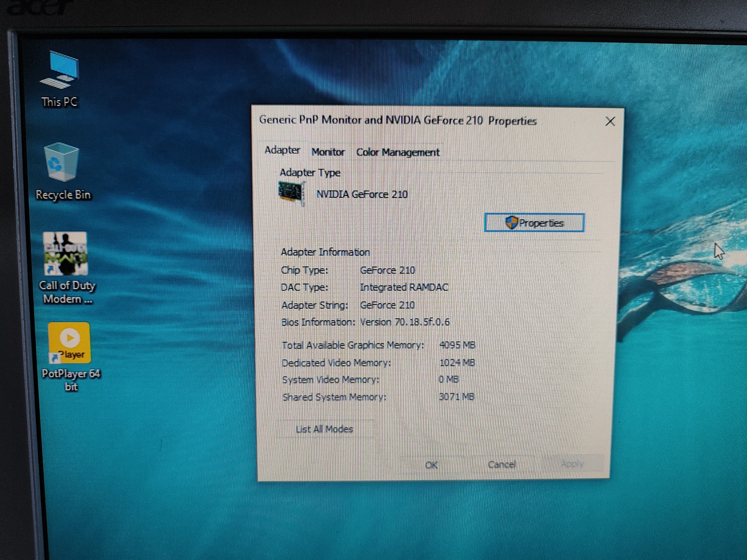
Task: Confirm the dialog with OK
Action: [431, 465]
